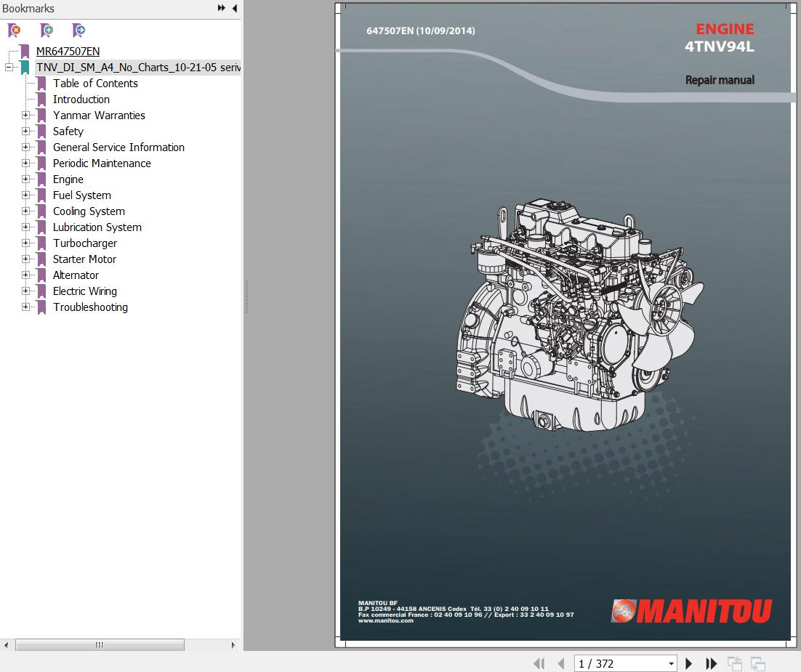This screenshot has width=801, height=672.
Task: Click the bookmarks scrollbar right arrow
Action: [233, 645]
